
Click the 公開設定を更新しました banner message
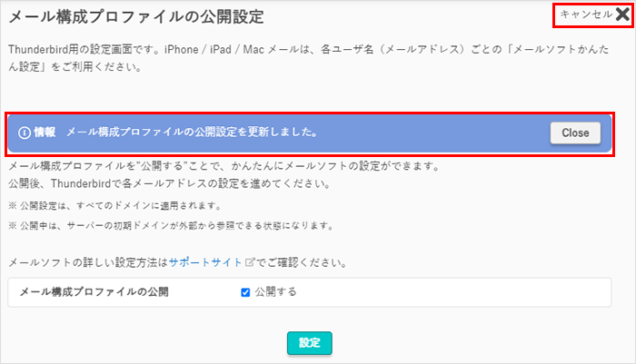[x=192, y=133]
